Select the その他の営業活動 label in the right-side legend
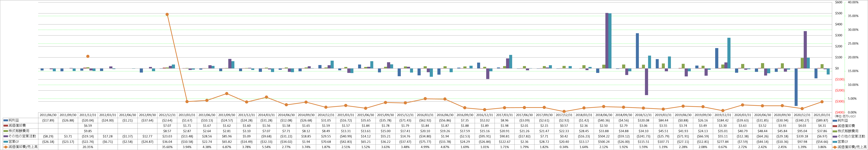 click(x=851, y=137)
